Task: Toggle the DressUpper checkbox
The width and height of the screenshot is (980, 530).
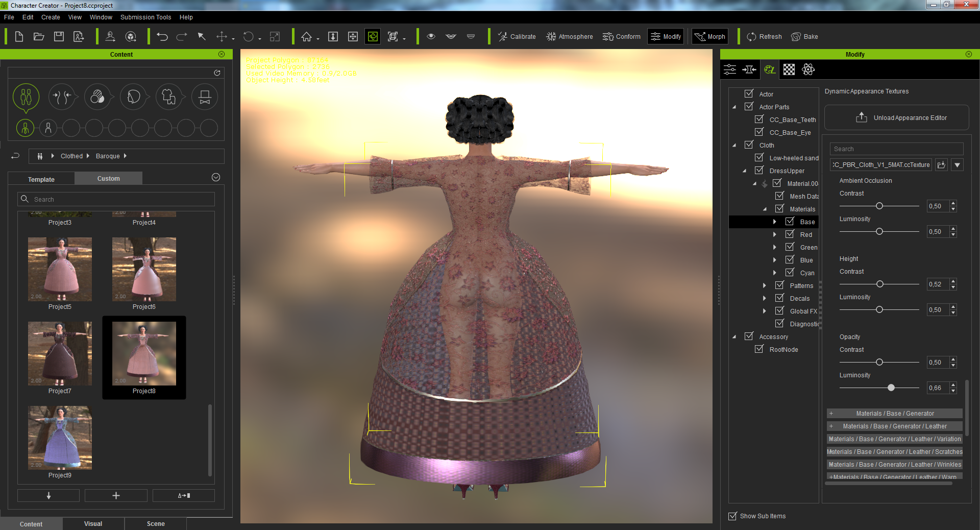Action: pos(759,171)
